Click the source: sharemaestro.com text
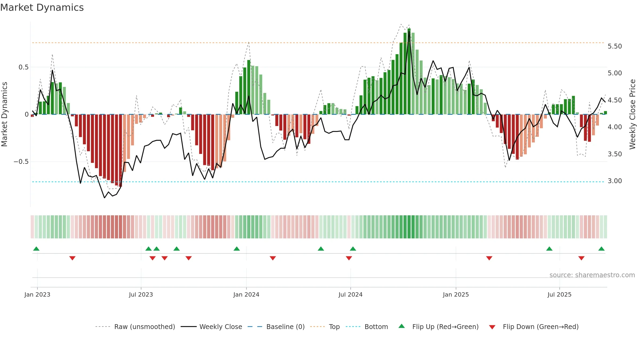This screenshot has width=644, height=362. pos(592,275)
